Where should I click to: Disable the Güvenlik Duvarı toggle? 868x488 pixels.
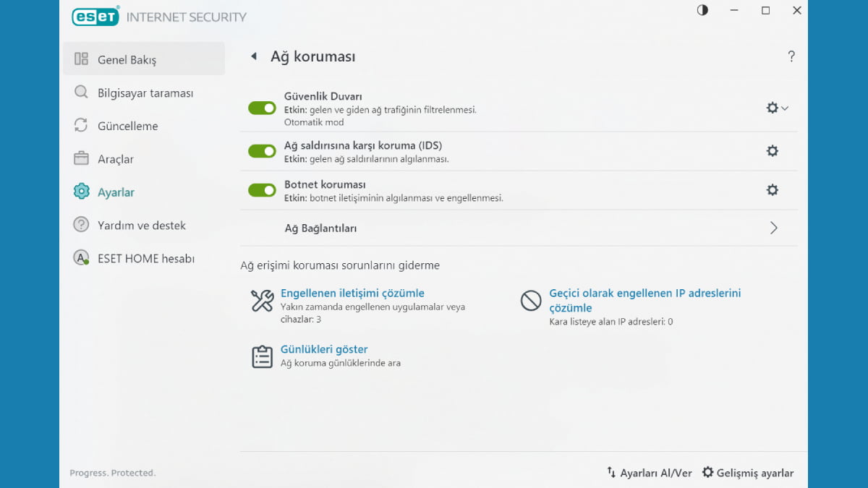(x=261, y=107)
